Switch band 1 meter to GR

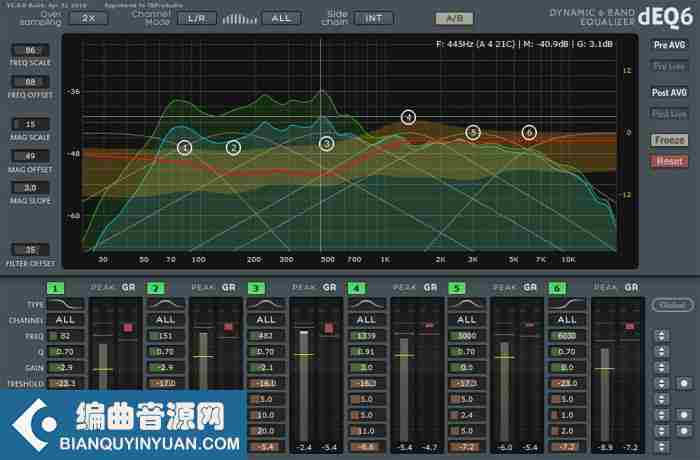(128, 288)
